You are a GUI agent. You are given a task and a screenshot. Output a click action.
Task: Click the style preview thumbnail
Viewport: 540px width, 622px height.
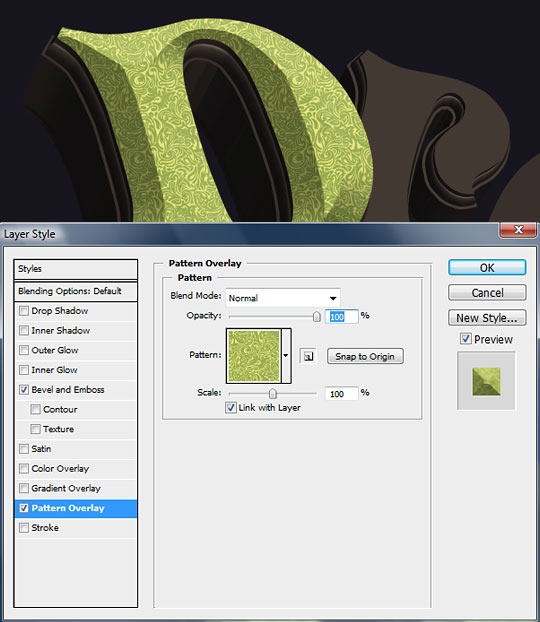(x=486, y=381)
